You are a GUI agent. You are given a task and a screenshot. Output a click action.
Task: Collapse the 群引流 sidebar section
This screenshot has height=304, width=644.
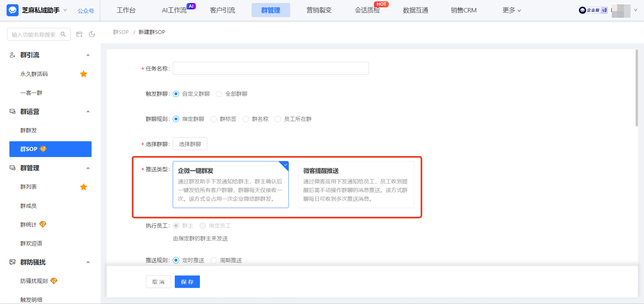point(88,55)
